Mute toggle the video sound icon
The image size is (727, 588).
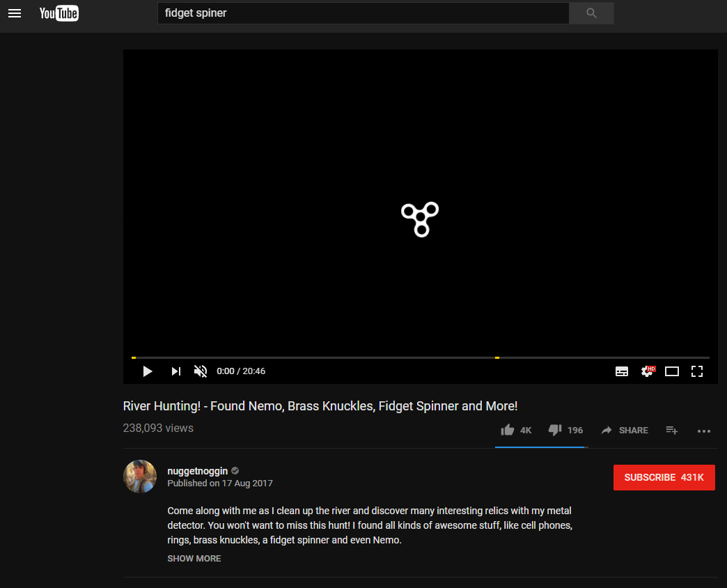(201, 371)
